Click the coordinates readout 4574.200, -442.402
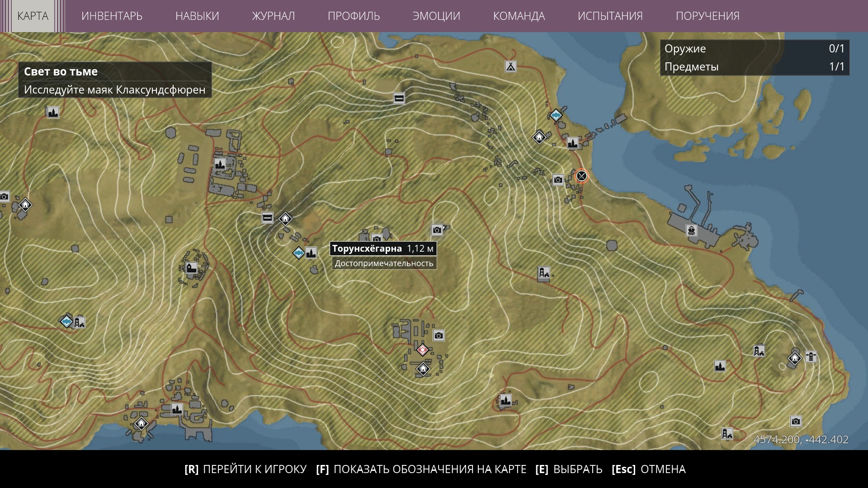Screen dimensions: 868x488 801,440
